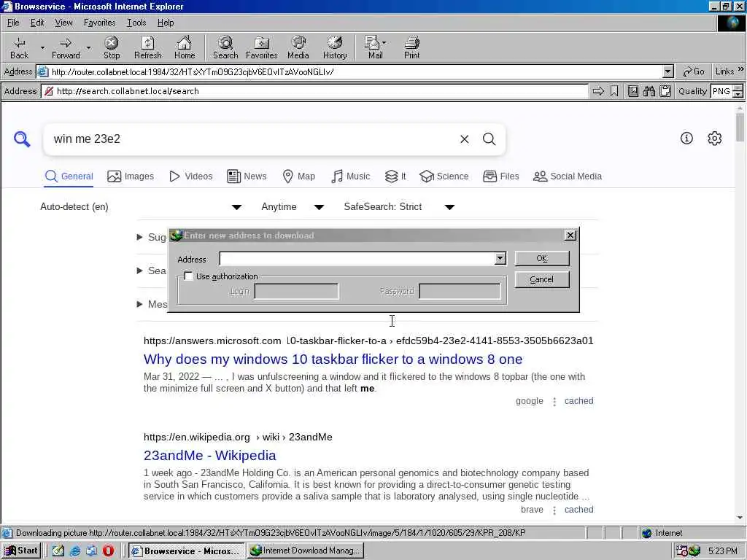This screenshot has height=560, width=747.
Task: Click the Browservice binoculars find icon
Action: [x=649, y=91]
